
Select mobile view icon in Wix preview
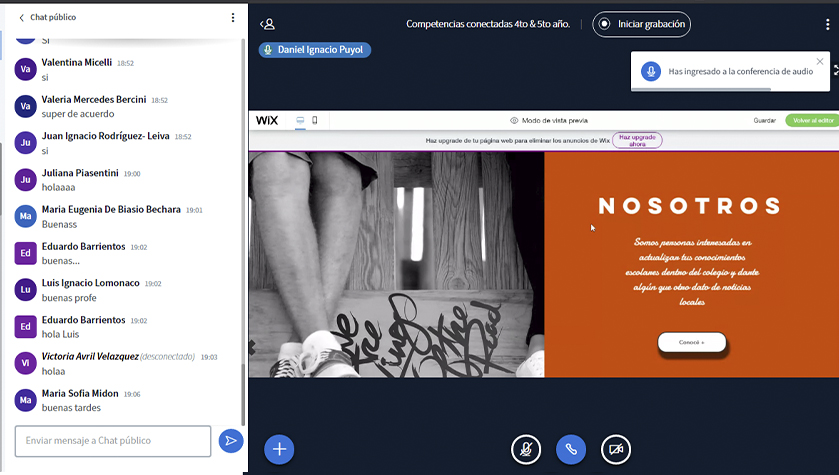click(315, 120)
